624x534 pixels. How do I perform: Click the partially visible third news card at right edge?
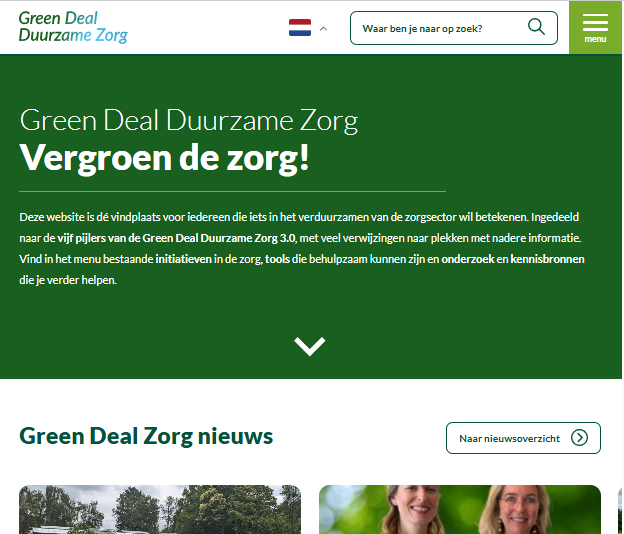[x=620, y=509]
